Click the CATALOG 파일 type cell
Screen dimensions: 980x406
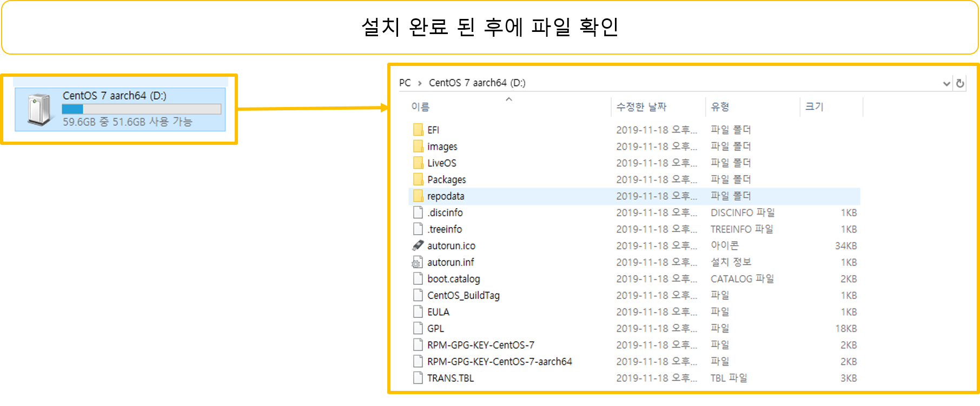coord(742,279)
